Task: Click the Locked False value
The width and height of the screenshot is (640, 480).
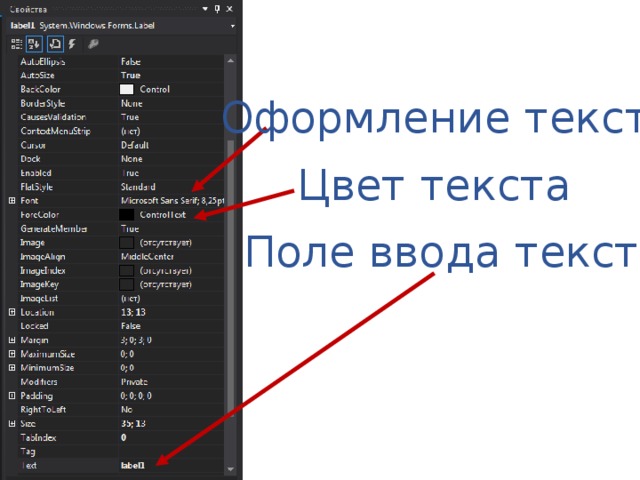Action: [131, 326]
